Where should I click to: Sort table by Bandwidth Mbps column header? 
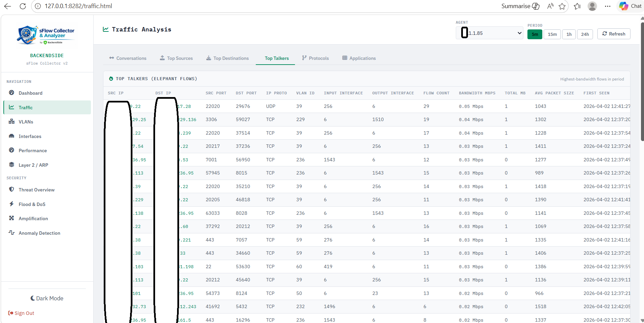[x=477, y=93]
